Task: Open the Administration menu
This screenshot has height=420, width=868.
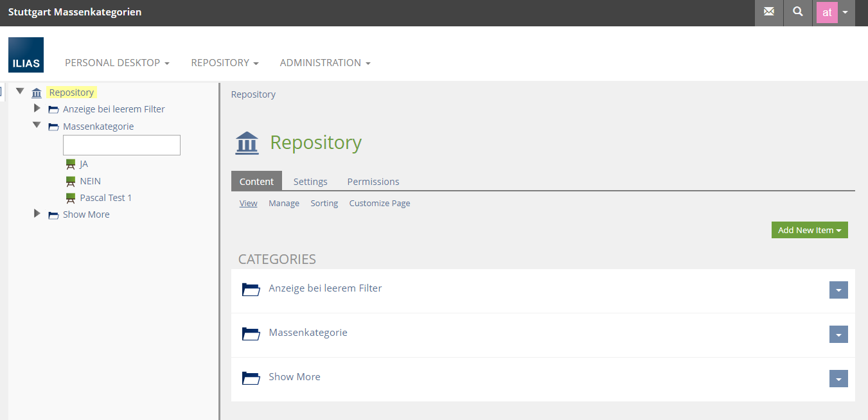Action: [324, 63]
